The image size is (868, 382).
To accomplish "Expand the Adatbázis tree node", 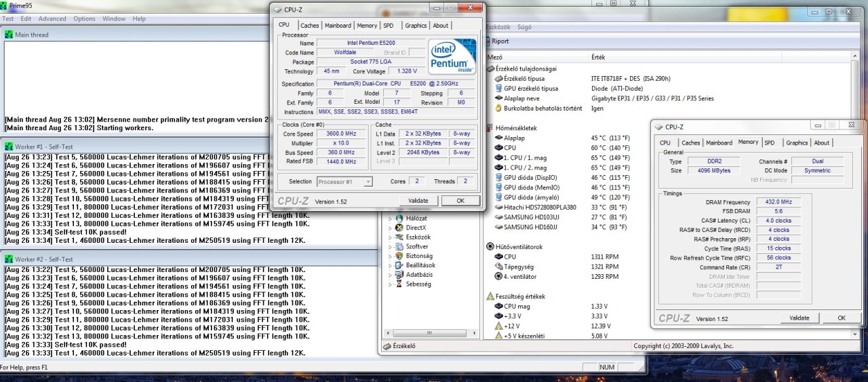I will 389,275.
